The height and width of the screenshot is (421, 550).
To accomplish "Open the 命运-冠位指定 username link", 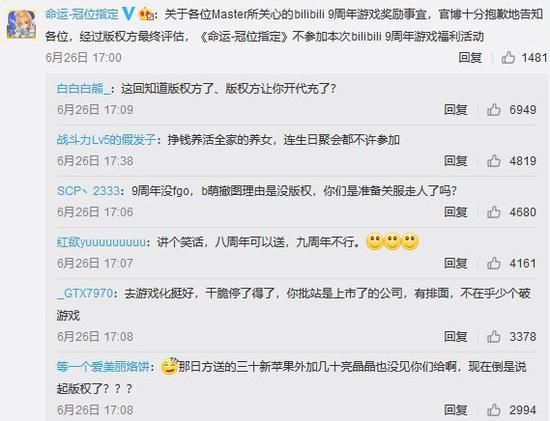I will pyautogui.click(x=82, y=14).
